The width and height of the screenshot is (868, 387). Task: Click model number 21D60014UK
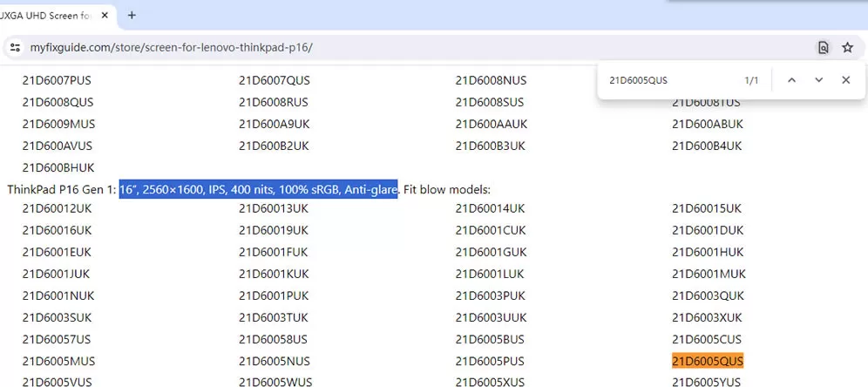pos(490,208)
